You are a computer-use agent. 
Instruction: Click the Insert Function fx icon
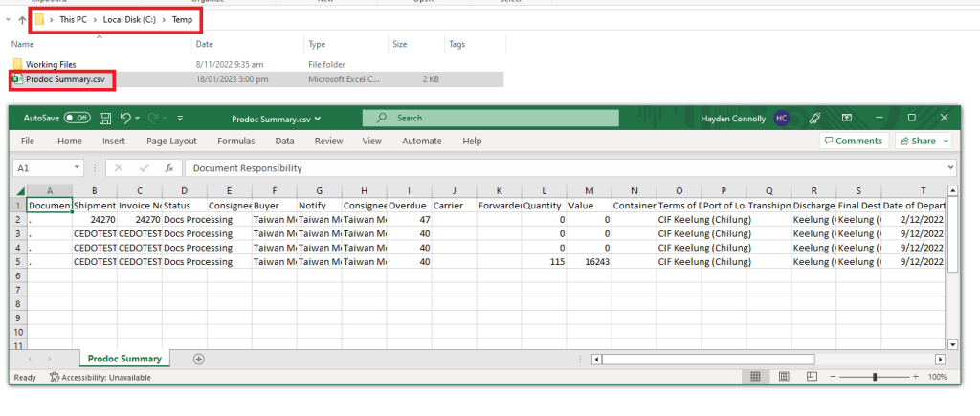point(168,168)
